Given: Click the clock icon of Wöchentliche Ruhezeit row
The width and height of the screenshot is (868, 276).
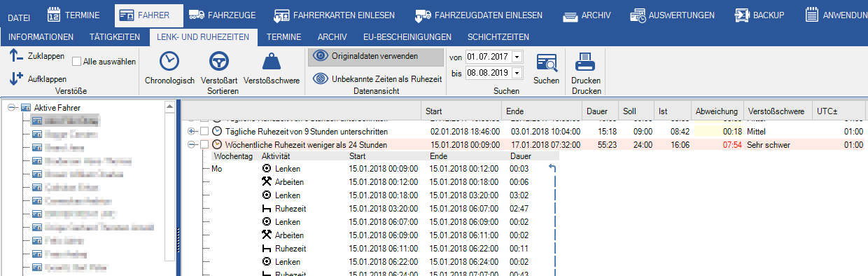Looking at the screenshot, I should coord(216,144).
